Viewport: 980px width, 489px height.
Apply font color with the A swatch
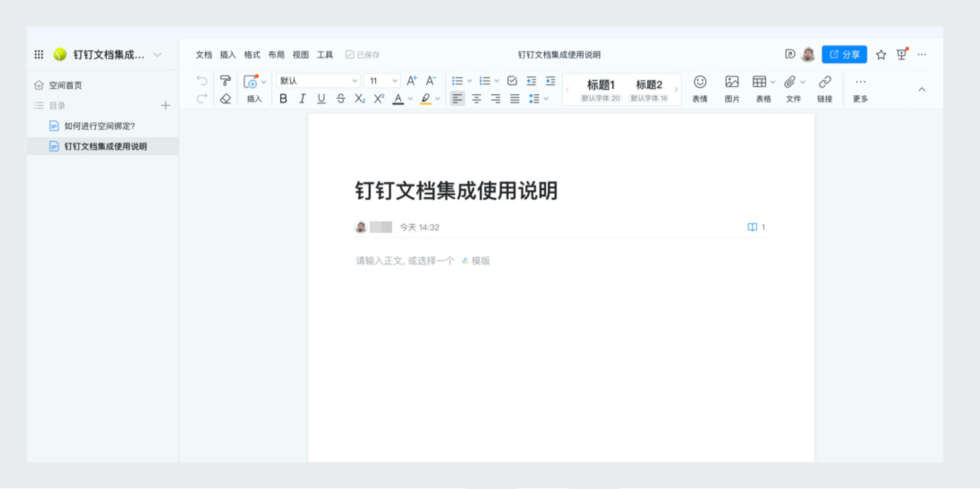(398, 99)
